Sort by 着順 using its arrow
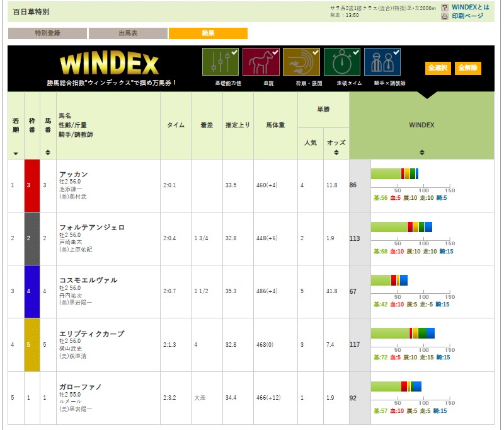504x430 pixels. (x=16, y=154)
